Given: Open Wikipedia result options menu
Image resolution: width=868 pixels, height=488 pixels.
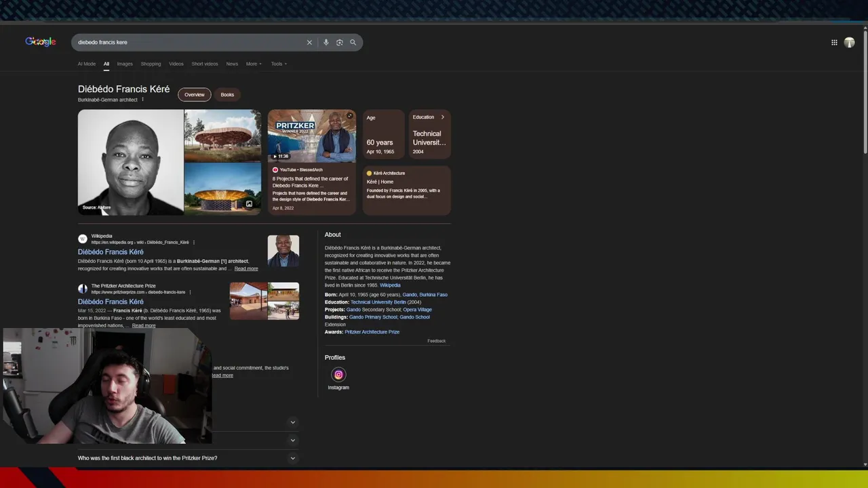Looking at the screenshot, I should tap(194, 242).
